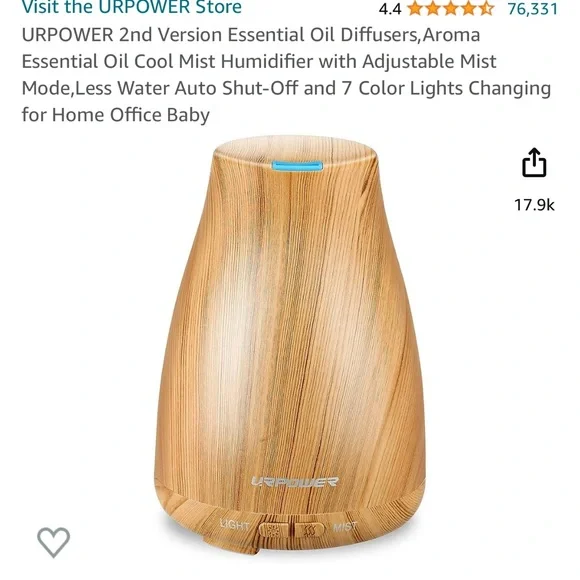Viewport: 580px width, 580px height.
Task: Click the MIST button icon on the diffuser
Action: (309, 530)
